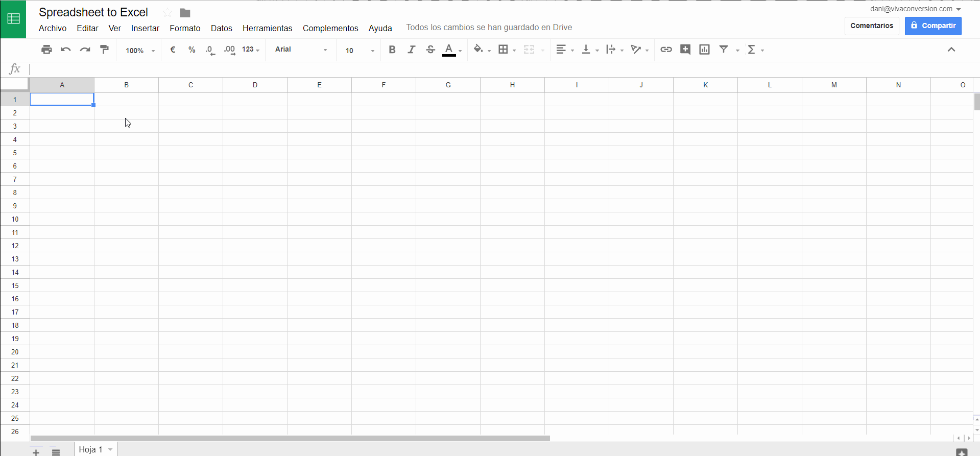
Task: Open the Archivo menu
Action: [x=53, y=28]
